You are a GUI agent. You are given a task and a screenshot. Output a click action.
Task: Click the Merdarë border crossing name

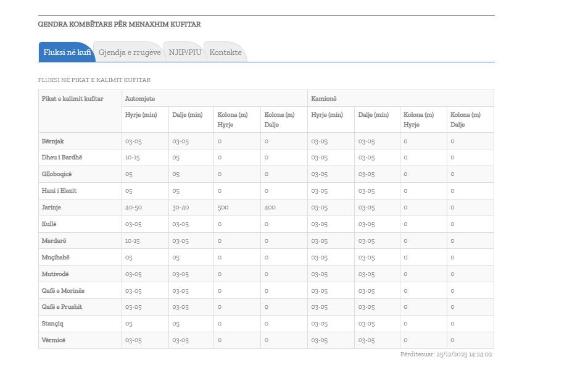[54, 241]
